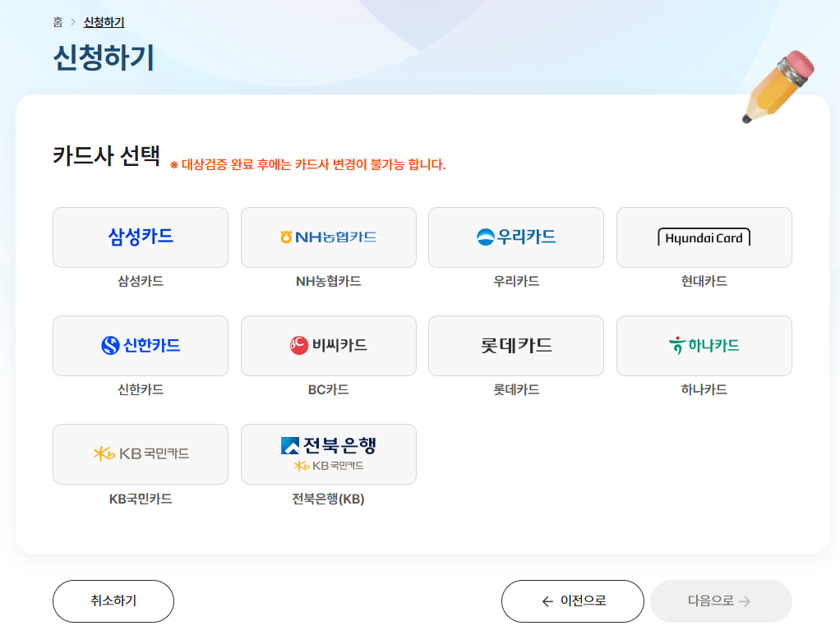Image resolution: width=840 pixels, height=644 pixels.
Task: Select the 롯데카드 tile
Action: [x=515, y=345]
